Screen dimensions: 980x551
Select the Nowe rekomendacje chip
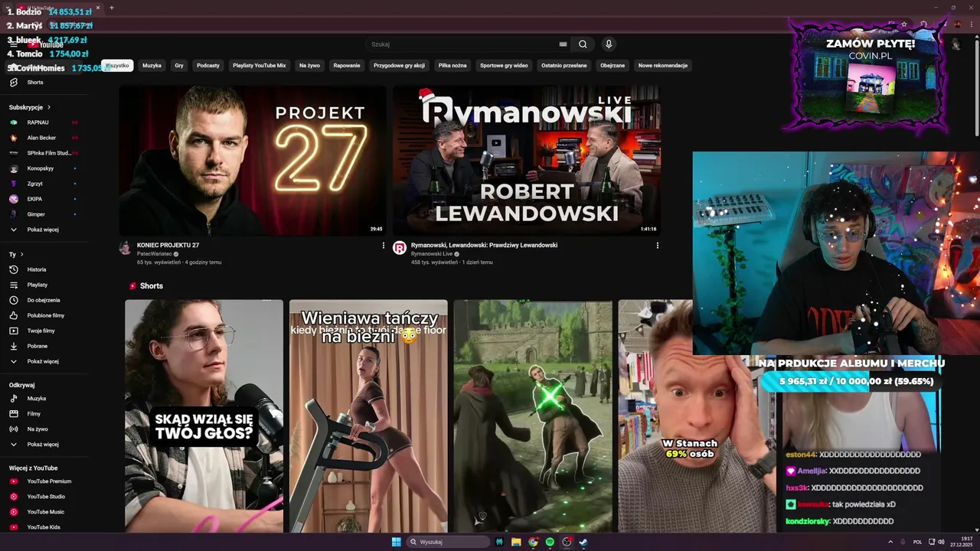(663, 66)
